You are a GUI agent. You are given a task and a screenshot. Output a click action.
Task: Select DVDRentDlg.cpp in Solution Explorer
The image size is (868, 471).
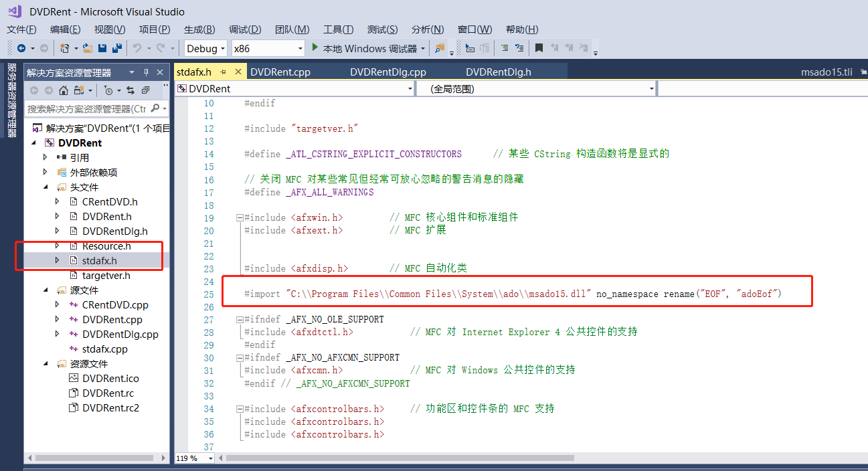[x=120, y=335]
